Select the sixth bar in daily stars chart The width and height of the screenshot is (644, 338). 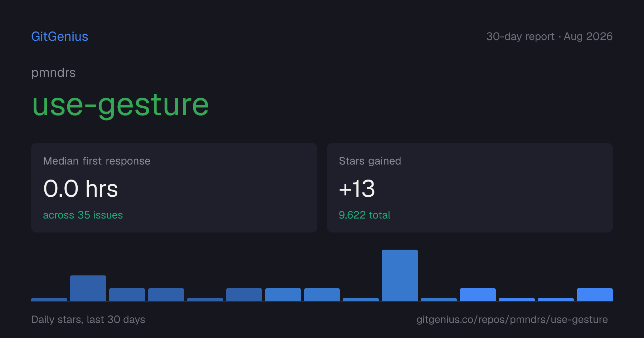(x=244, y=295)
